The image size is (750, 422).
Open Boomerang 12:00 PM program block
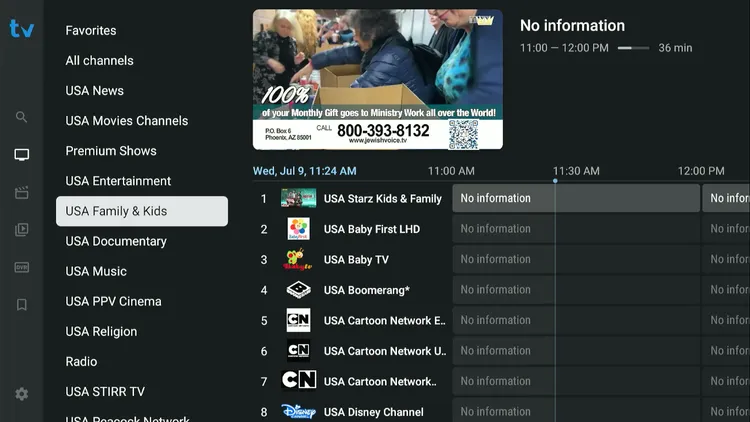[x=726, y=290]
